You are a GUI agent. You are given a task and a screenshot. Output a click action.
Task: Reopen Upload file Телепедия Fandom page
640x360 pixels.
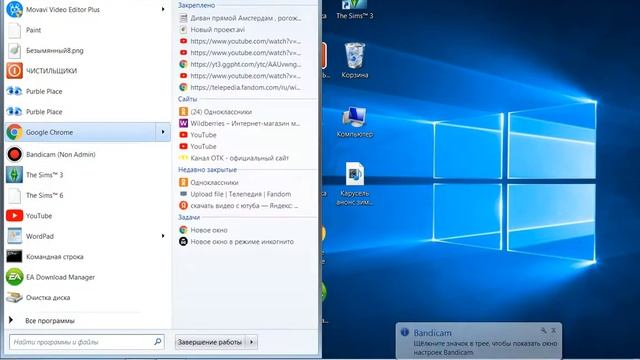click(236, 194)
